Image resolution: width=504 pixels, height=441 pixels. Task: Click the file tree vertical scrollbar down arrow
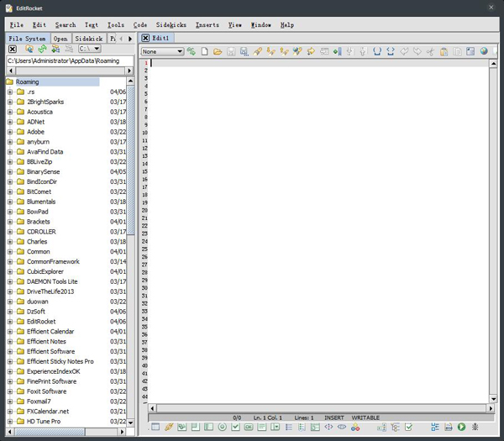point(130,423)
